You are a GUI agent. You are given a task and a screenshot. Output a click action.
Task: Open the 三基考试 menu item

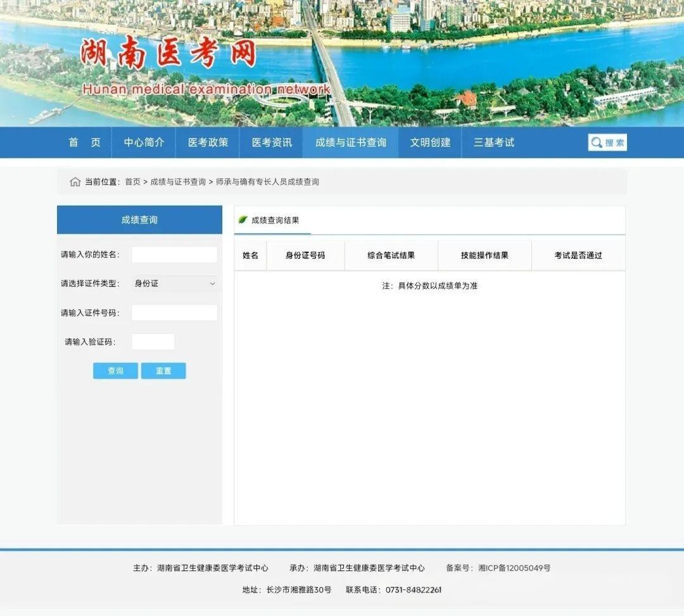494,142
